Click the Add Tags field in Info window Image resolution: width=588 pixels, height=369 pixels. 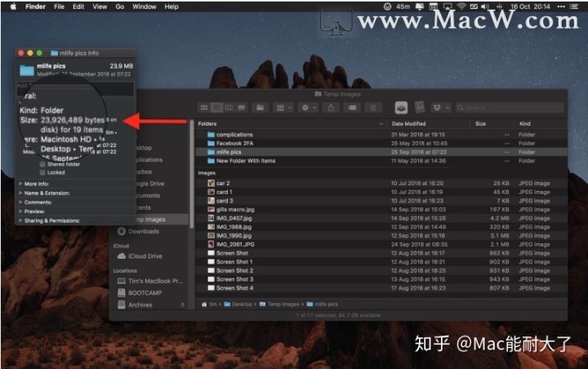pos(75,88)
